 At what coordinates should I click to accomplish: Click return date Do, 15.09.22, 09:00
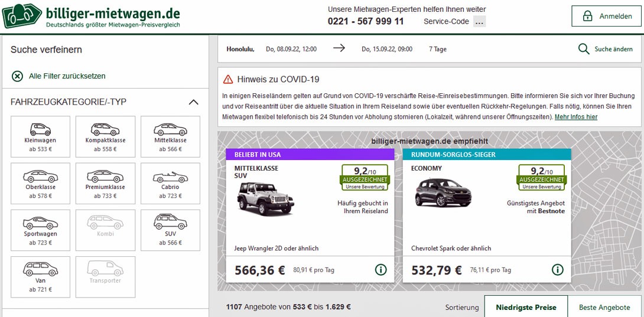pos(387,49)
